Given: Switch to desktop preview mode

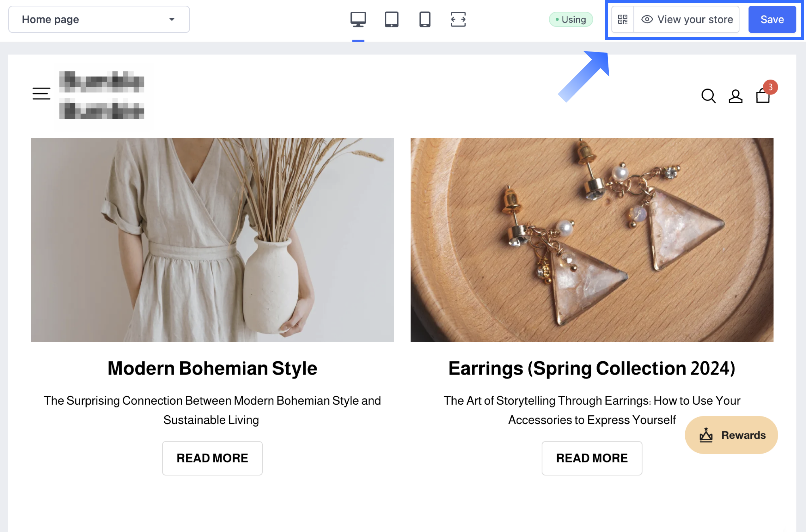Looking at the screenshot, I should coord(358,19).
